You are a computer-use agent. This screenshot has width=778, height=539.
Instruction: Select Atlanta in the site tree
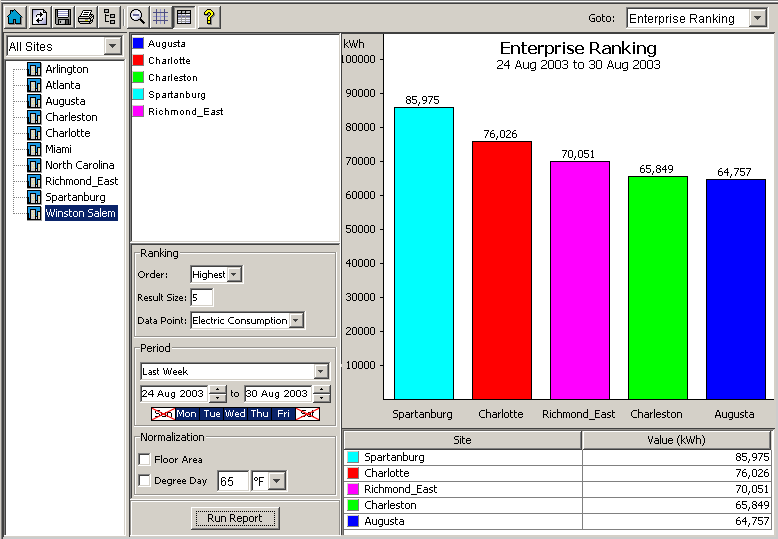63,85
